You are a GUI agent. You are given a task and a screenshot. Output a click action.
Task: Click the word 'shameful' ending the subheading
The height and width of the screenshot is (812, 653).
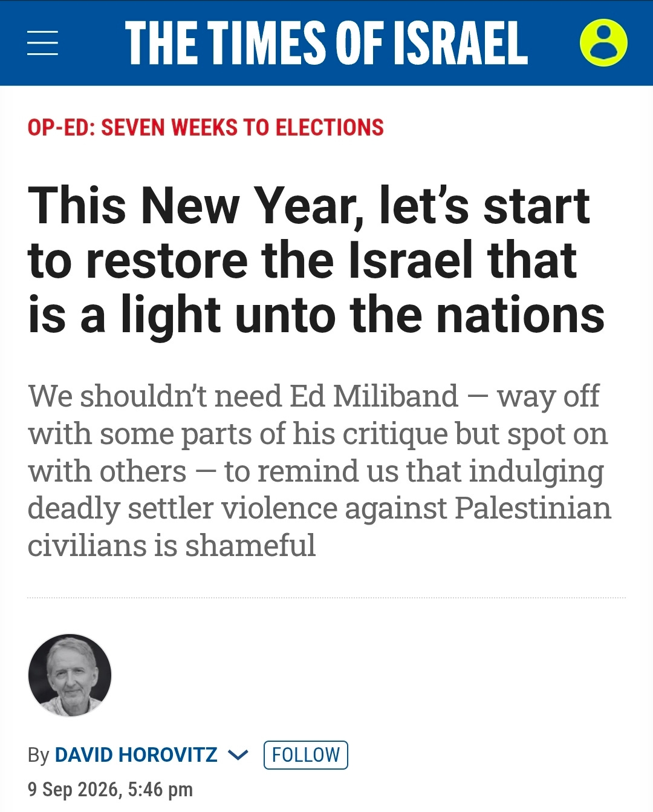pos(250,545)
